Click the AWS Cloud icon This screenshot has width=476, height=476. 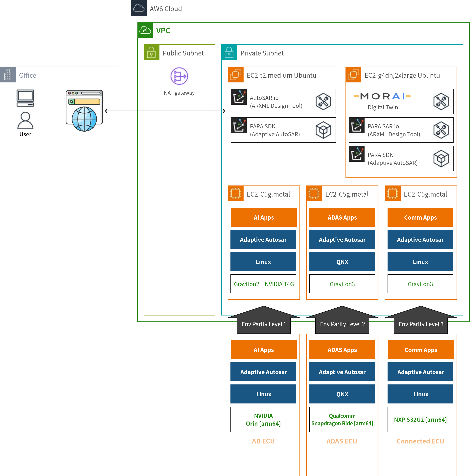click(139, 8)
